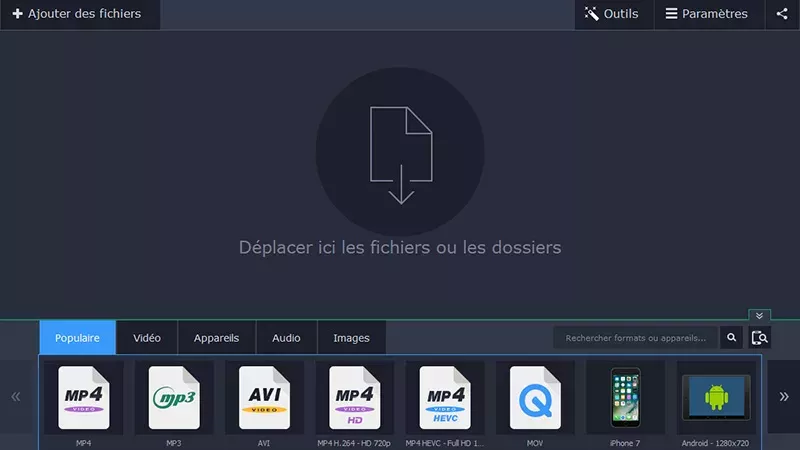This screenshot has width=800, height=450.
Task: Show next presets with right arrows
Action: click(784, 396)
